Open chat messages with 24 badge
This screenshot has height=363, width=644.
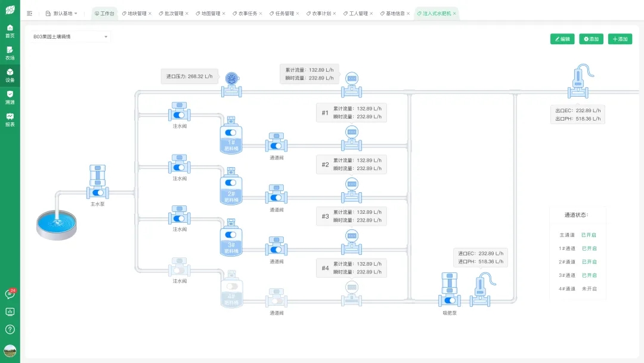[10, 294]
